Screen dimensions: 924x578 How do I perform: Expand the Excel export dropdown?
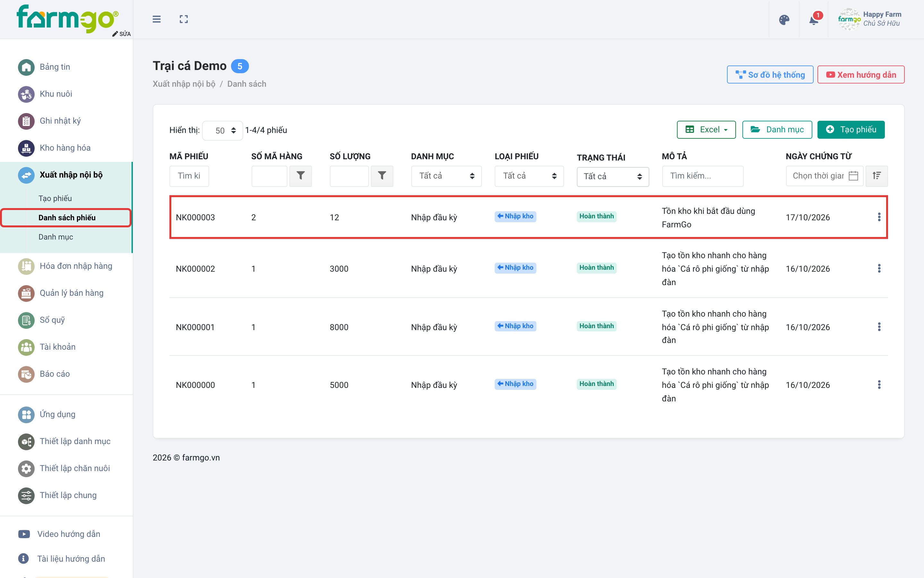[706, 130]
